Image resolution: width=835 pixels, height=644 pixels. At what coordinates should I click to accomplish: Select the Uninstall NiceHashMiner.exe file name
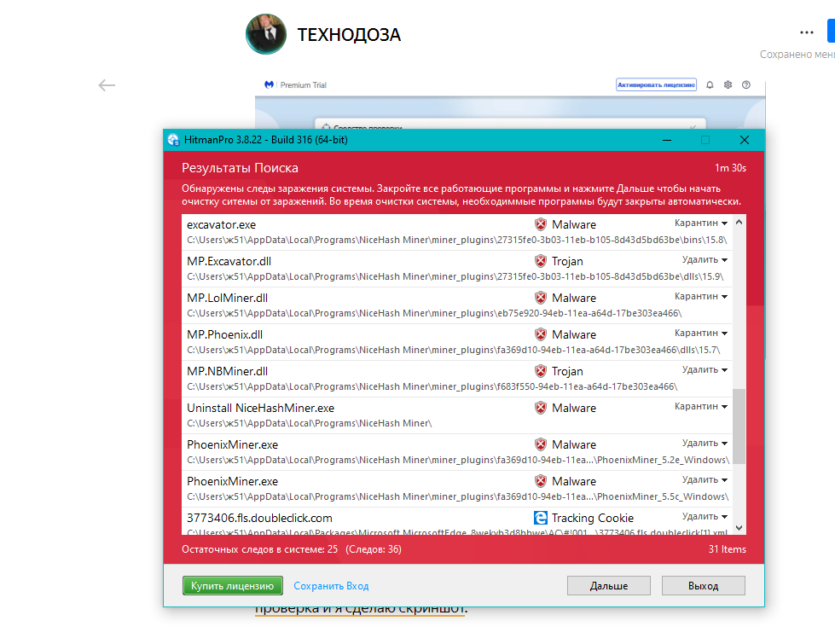click(x=260, y=408)
